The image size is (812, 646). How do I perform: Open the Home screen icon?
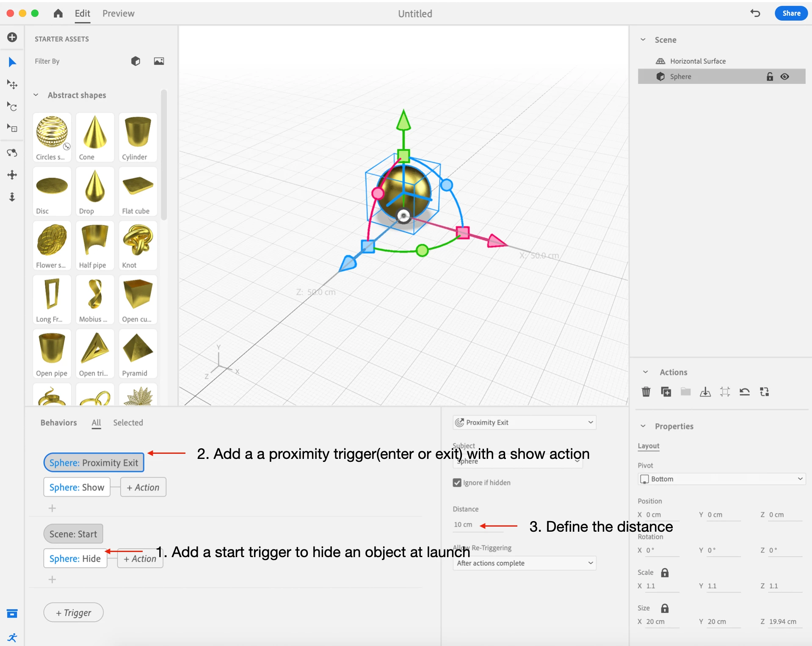58,14
